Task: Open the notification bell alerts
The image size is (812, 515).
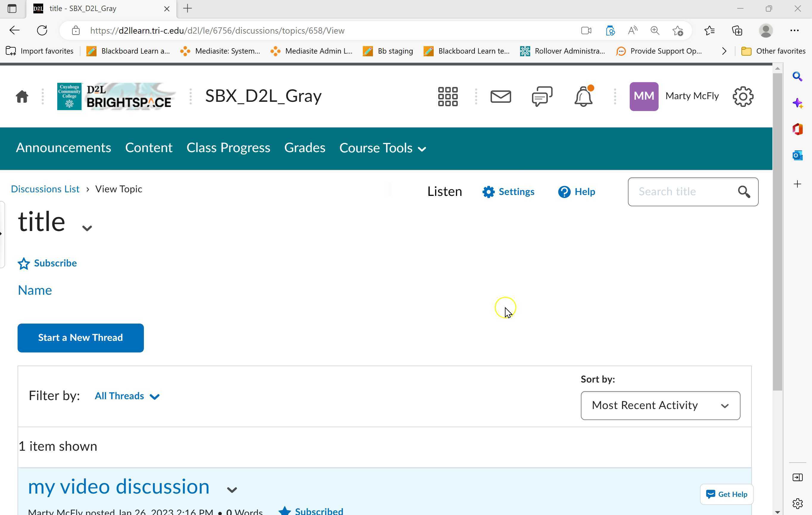Action: pyautogui.click(x=583, y=96)
